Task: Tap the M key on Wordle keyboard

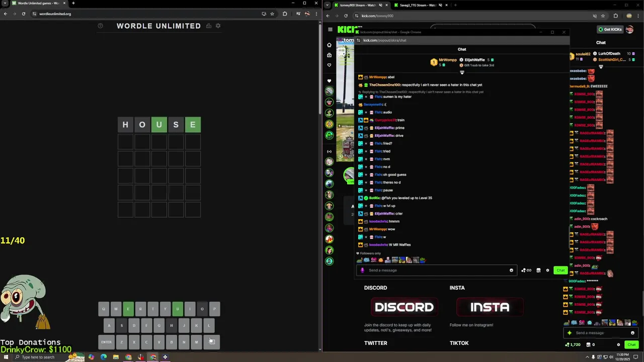Action: coord(196,342)
